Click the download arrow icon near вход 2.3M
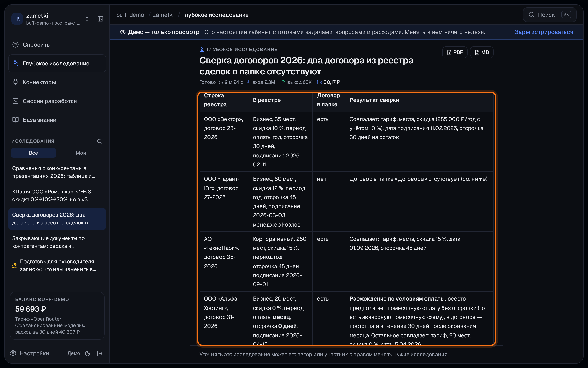588x368 pixels. pyautogui.click(x=248, y=82)
